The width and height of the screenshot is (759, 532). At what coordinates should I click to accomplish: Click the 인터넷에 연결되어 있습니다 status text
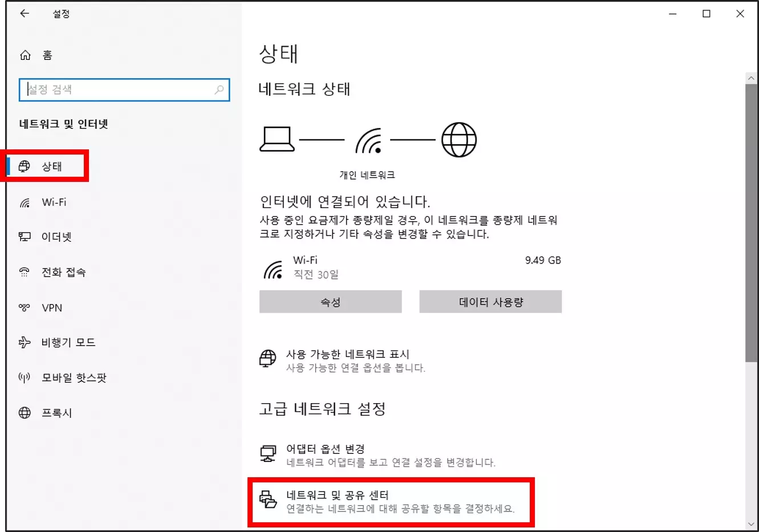[x=345, y=201]
